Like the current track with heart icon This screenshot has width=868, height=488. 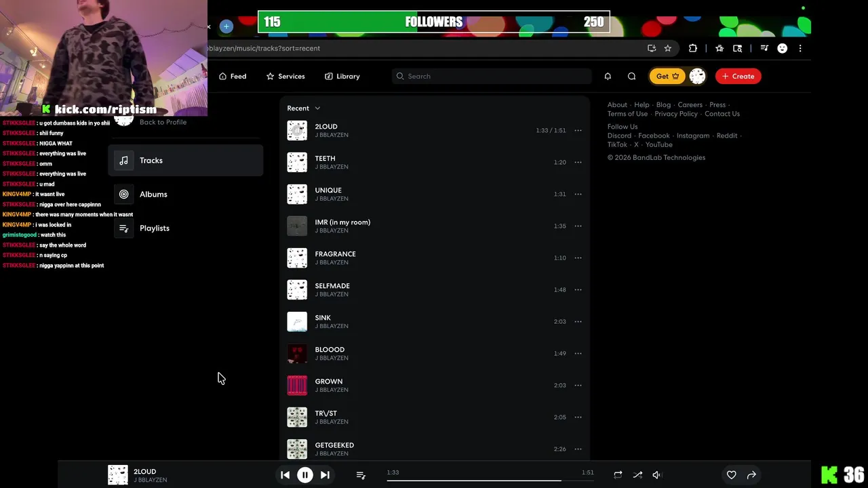tap(731, 475)
